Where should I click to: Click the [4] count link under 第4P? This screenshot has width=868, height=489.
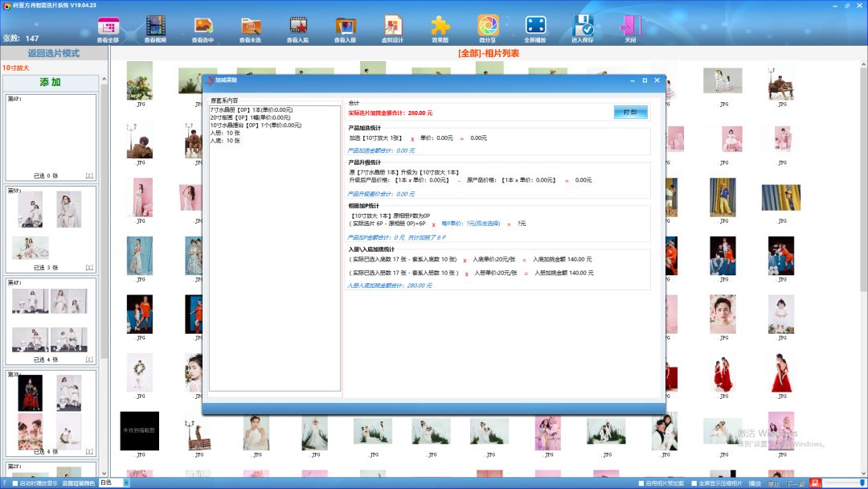(x=89, y=360)
